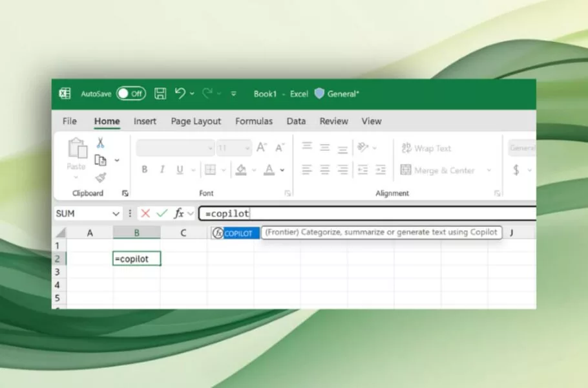
Task: Toggle Italic formatting
Action: [162, 169]
